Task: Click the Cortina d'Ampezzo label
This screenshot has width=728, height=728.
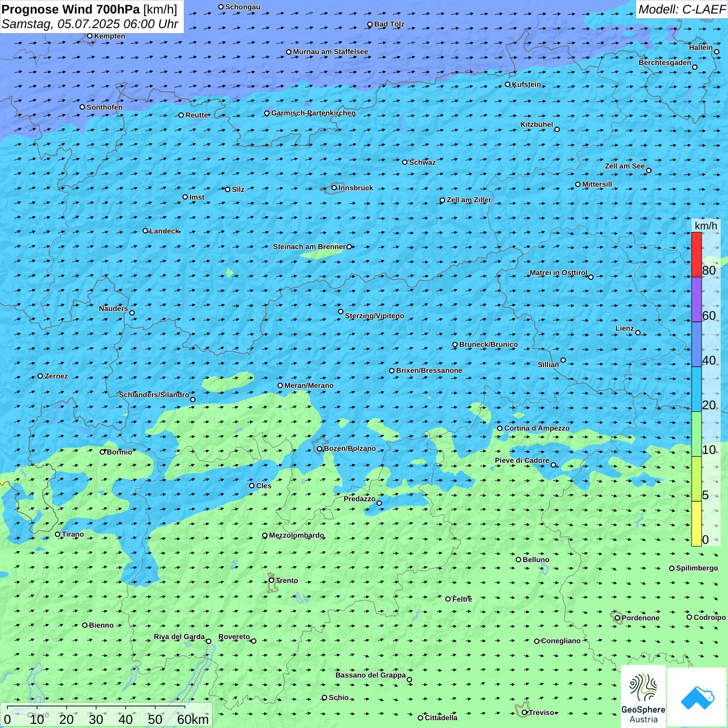Action: click(x=537, y=428)
